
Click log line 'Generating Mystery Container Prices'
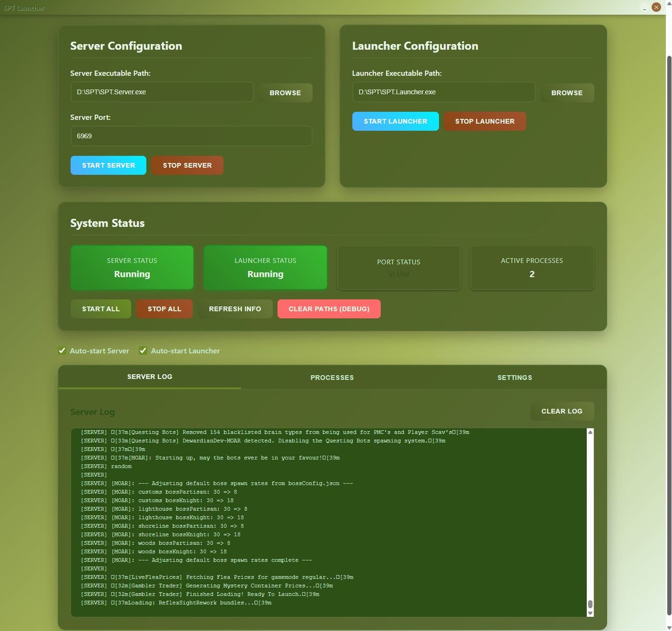207,586
